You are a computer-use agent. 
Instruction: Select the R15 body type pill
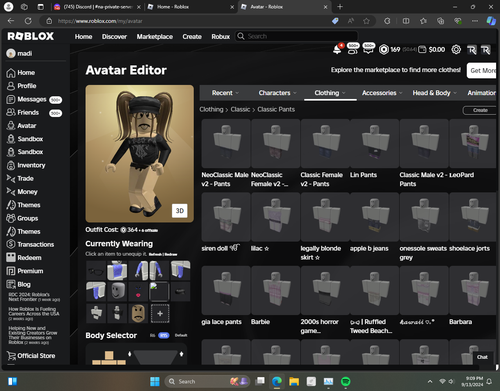164,335
